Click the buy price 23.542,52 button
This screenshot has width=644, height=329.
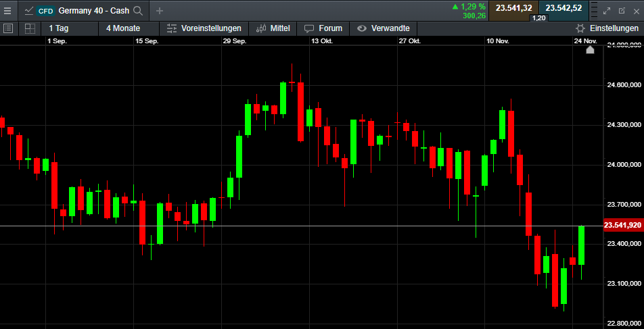click(563, 8)
